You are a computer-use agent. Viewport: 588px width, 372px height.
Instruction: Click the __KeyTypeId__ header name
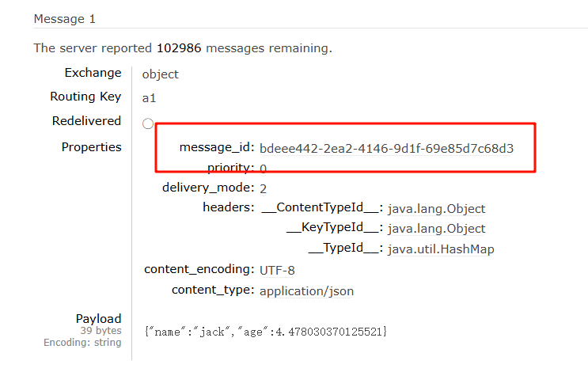tap(332, 229)
